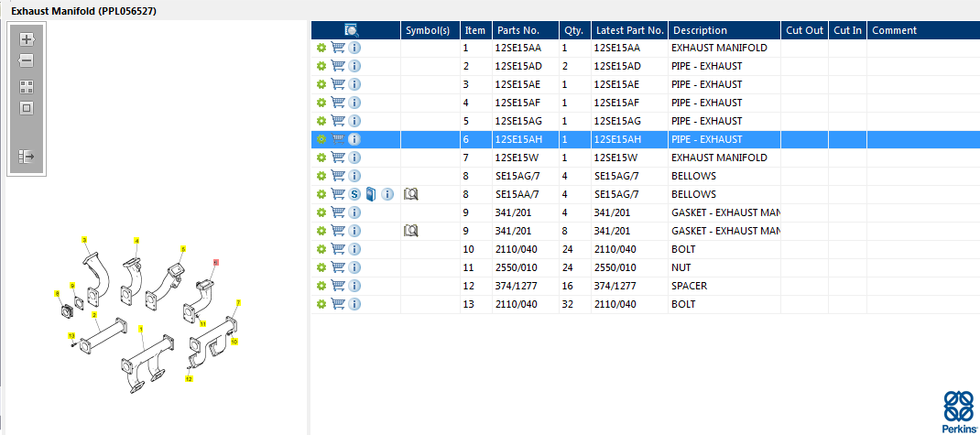Click the highlighted red callout 6

coord(215,263)
